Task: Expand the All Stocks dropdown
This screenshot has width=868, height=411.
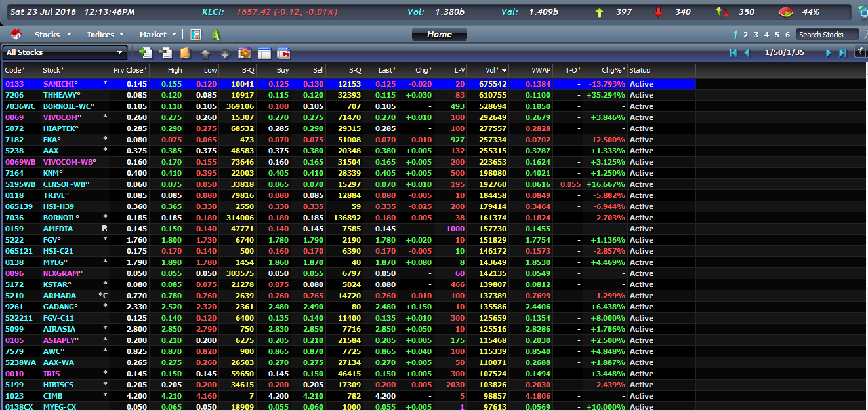Action: pyautogui.click(x=65, y=52)
